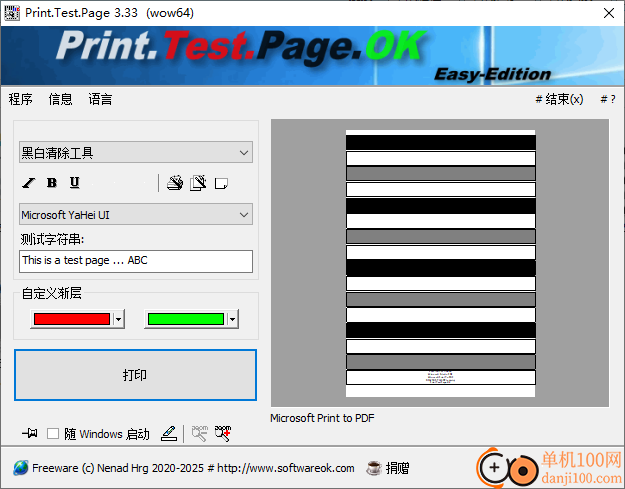Click the zoom plus magnifier icon

click(x=223, y=433)
